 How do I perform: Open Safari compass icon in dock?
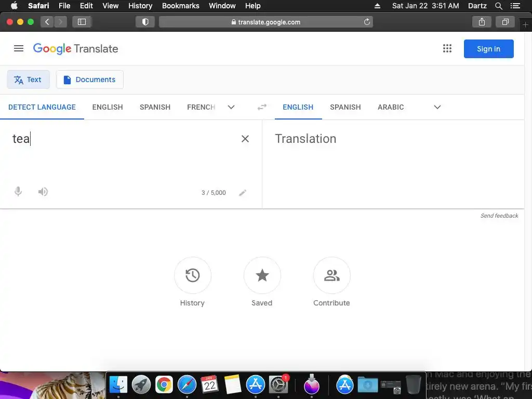coord(187,385)
